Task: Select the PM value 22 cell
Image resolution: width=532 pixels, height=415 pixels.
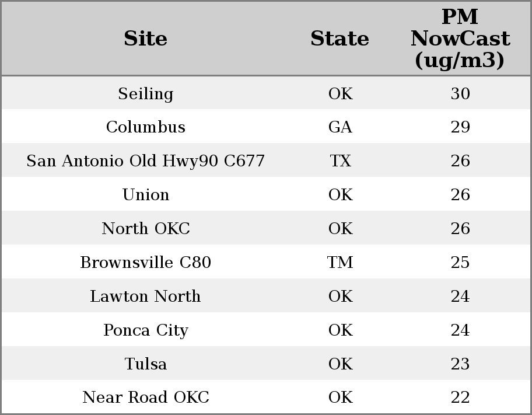Action: click(460, 397)
